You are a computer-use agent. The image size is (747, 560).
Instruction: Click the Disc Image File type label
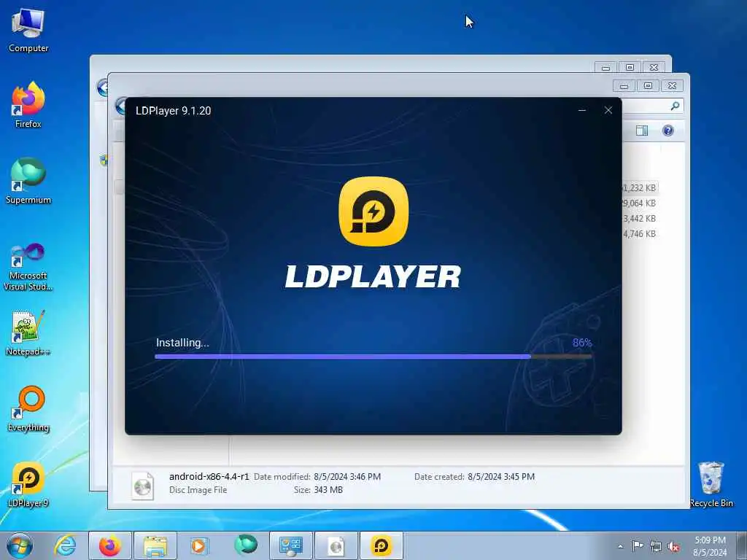[x=198, y=490]
